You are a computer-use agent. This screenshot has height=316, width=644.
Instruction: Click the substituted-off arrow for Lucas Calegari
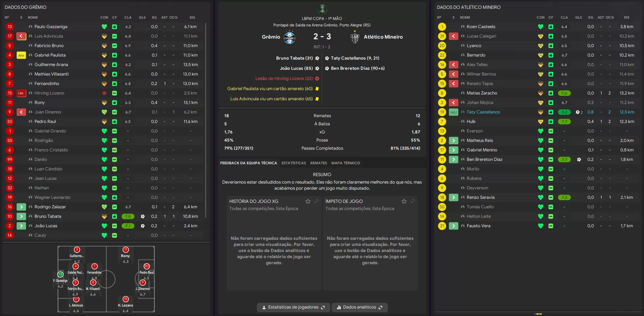click(454, 36)
